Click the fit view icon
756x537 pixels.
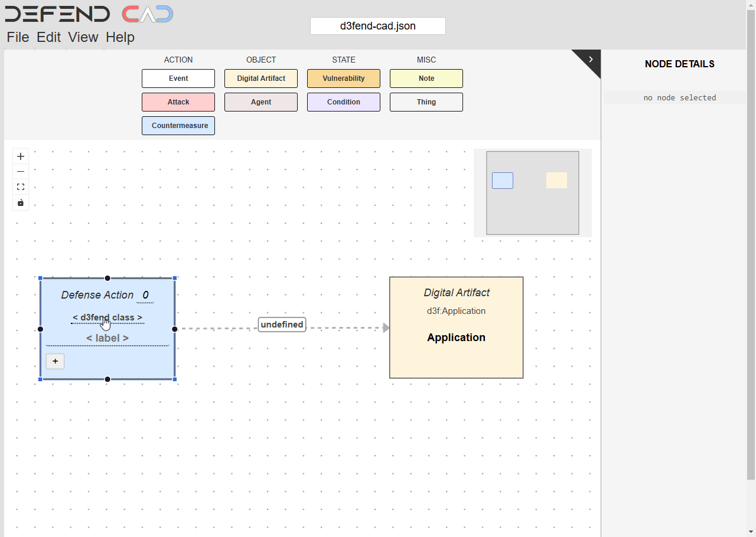point(21,187)
